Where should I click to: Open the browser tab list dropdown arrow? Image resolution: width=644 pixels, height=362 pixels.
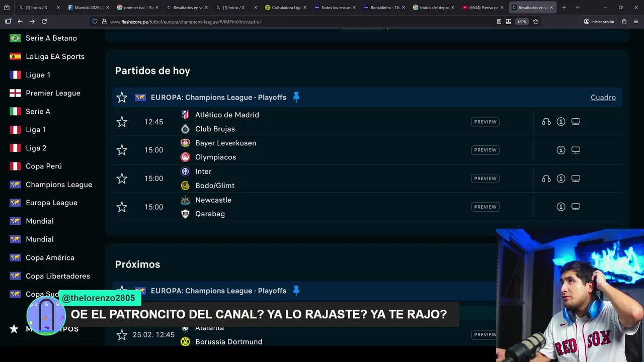[577, 8]
